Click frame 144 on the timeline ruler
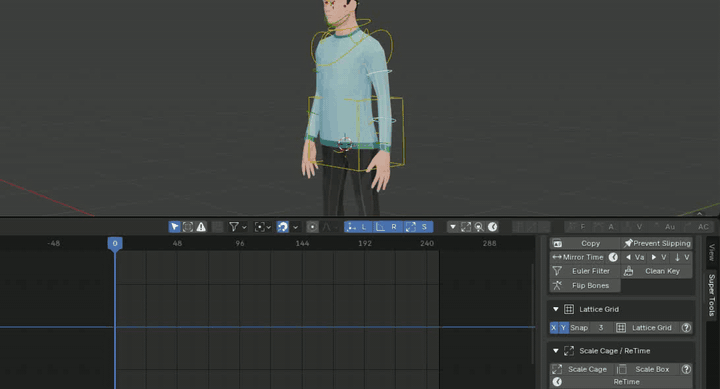Image resolution: width=720 pixels, height=389 pixels. (302, 243)
